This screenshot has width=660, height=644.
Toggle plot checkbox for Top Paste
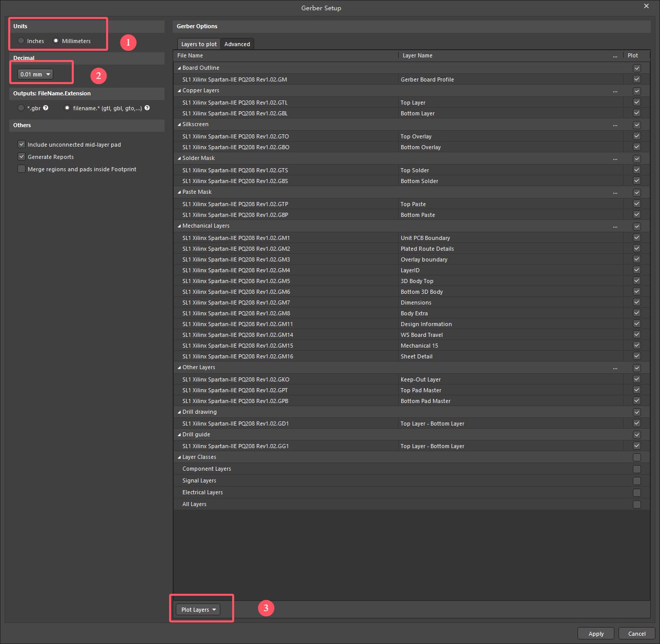coord(637,204)
